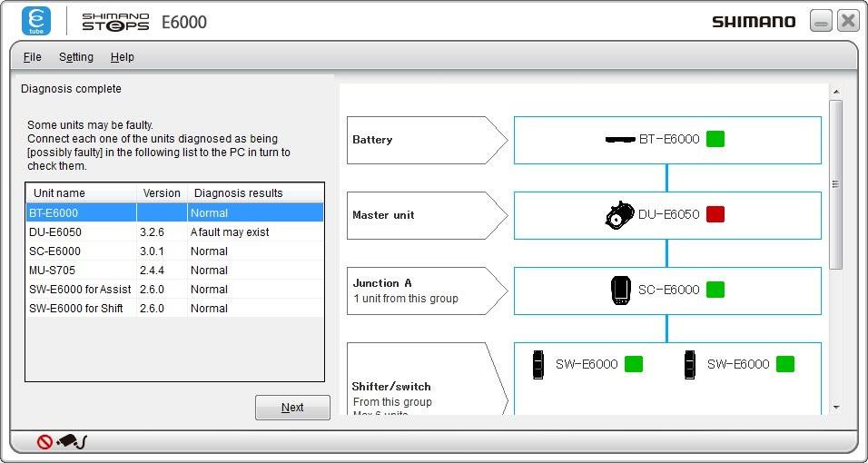Open the File menu
This screenshot has height=463, width=868.
click(x=32, y=57)
